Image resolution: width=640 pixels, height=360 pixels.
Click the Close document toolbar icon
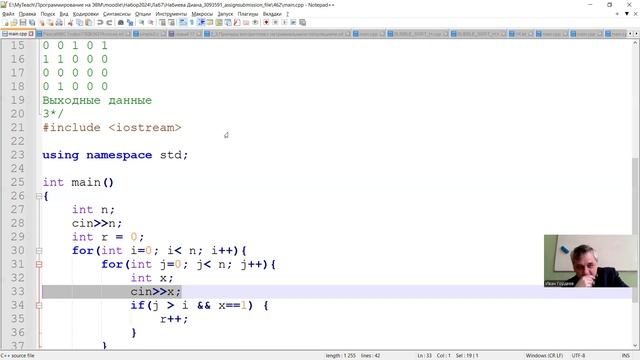click(42, 22)
